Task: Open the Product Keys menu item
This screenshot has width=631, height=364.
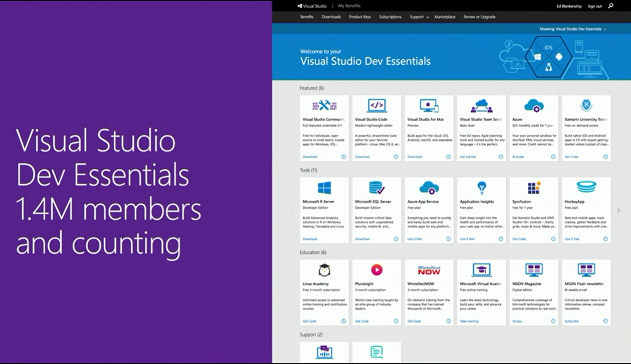Action: tap(360, 17)
